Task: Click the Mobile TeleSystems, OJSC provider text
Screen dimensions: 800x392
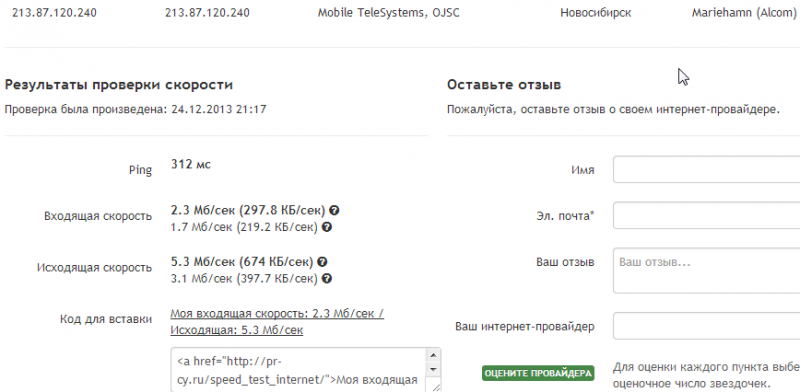Action: click(388, 13)
